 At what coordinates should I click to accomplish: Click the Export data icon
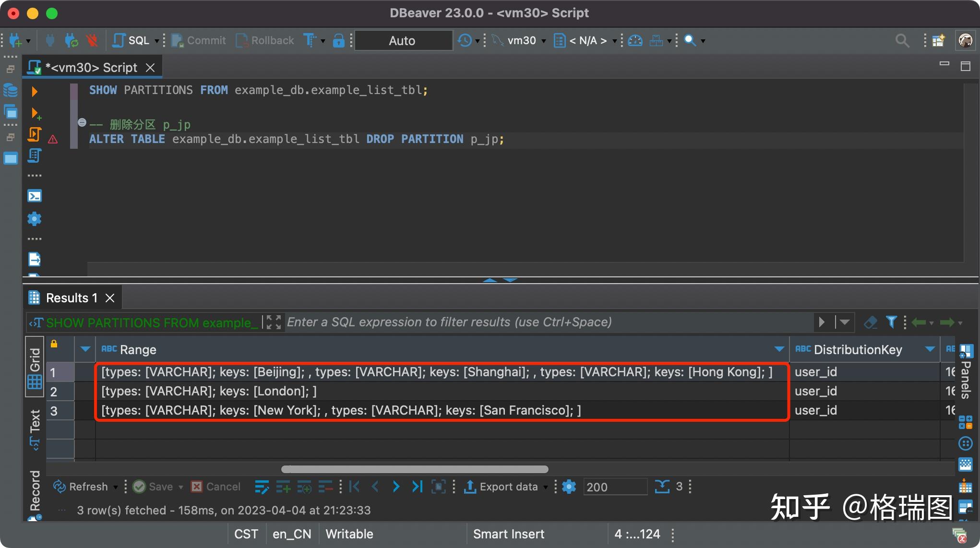click(x=471, y=486)
